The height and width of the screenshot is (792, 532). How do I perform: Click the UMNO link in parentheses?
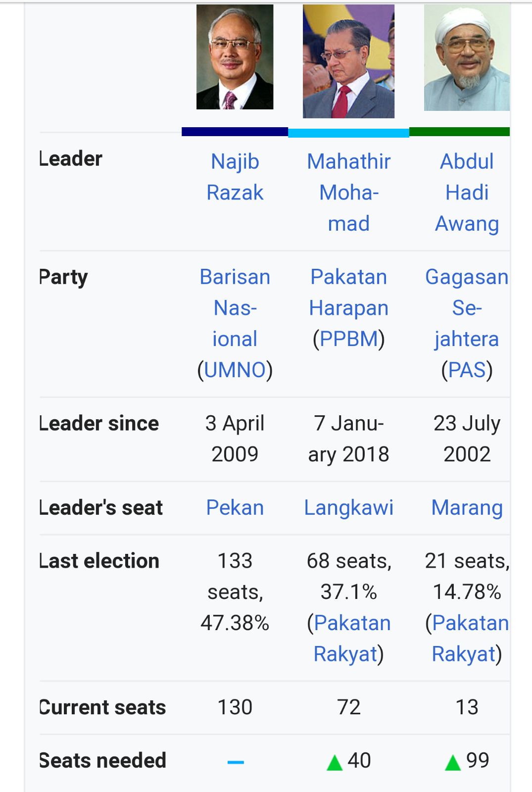[235, 370]
